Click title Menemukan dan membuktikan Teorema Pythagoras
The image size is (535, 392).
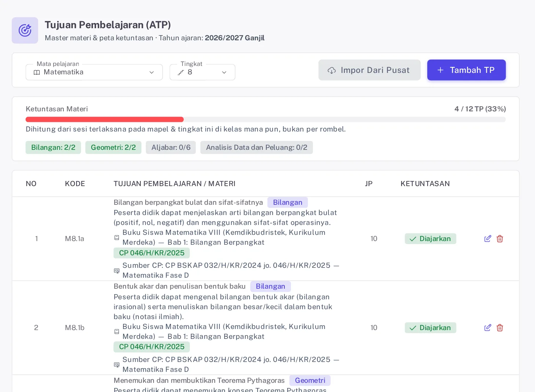pos(199,380)
